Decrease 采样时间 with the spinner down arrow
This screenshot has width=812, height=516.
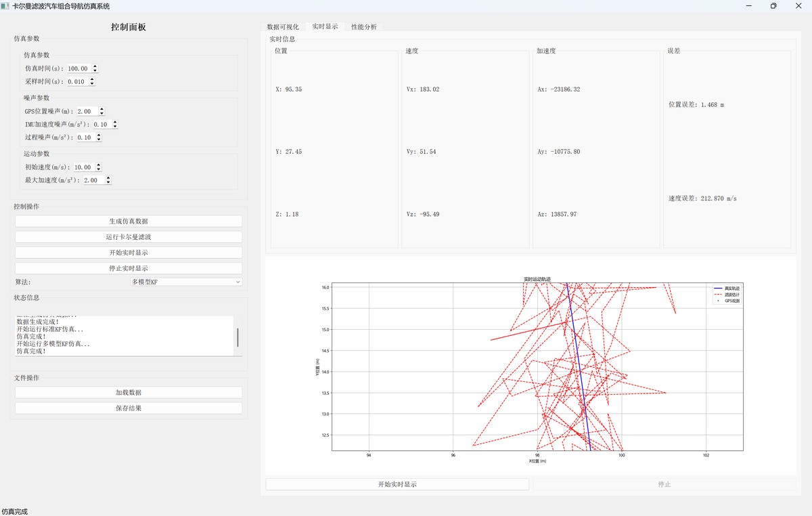pos(92,84)
